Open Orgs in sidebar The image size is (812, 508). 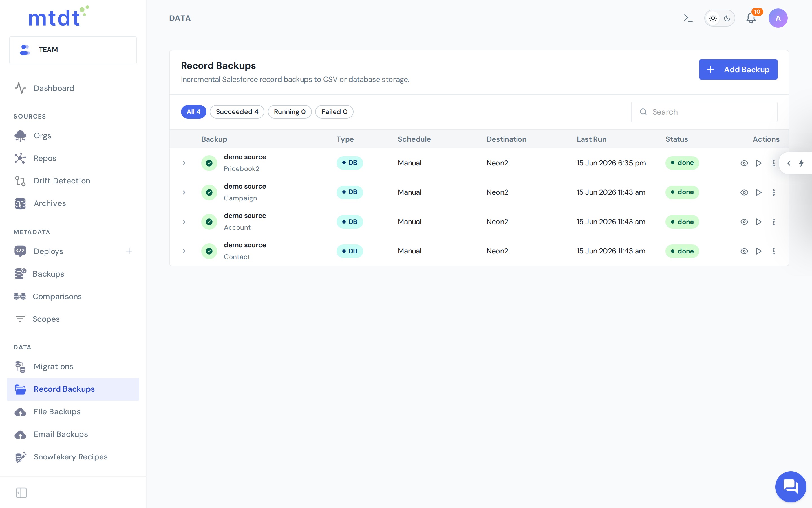click(73, 136)
